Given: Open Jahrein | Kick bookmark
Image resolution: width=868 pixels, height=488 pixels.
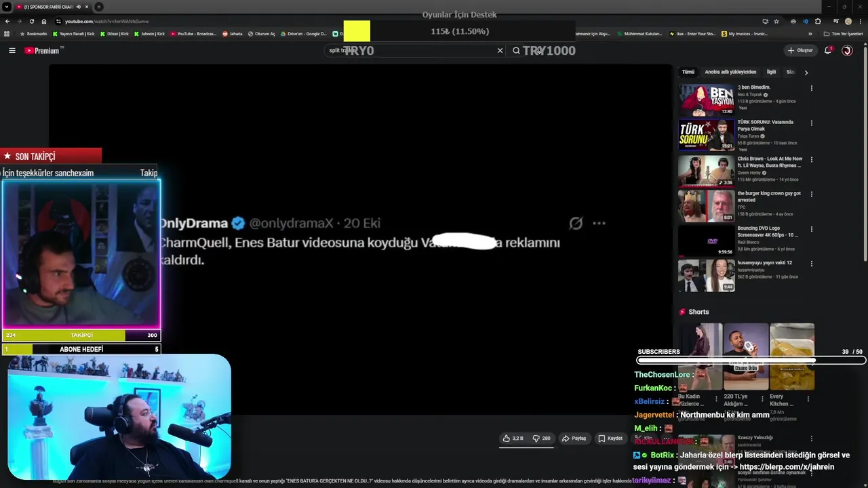Looking at the screenshot, I should 150,34.
